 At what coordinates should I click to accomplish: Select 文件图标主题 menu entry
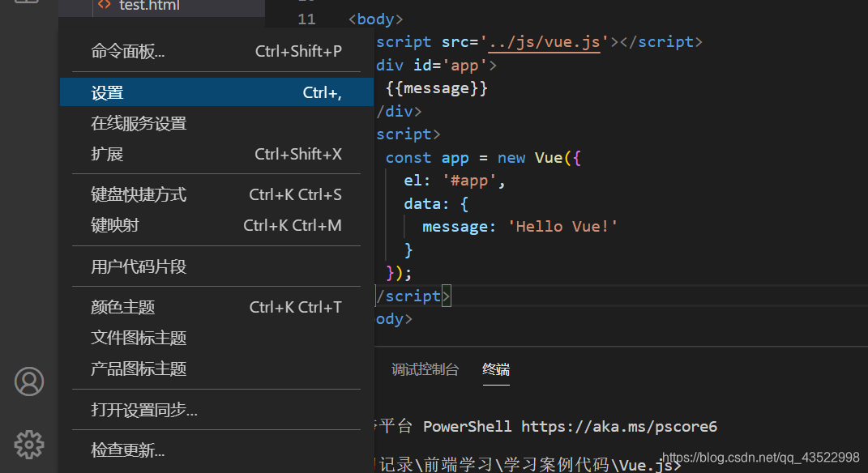click(216, 338)
